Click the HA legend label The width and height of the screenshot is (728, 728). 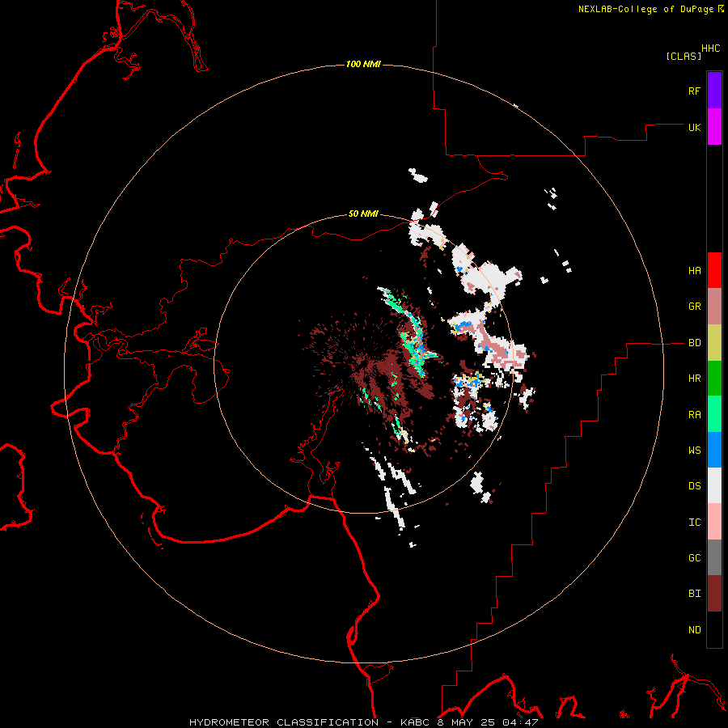[x=694, y=271]
